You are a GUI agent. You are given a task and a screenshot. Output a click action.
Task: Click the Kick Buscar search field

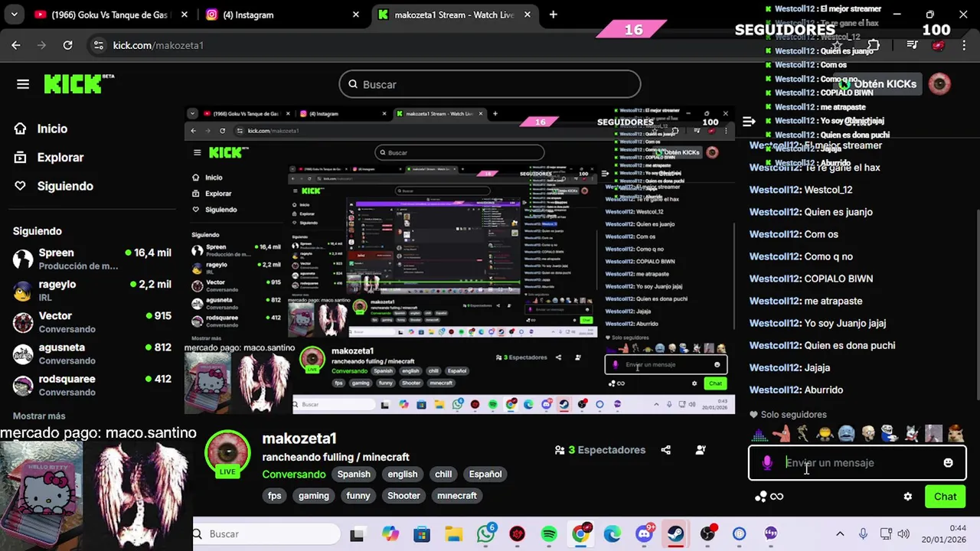tap(490, 84)
